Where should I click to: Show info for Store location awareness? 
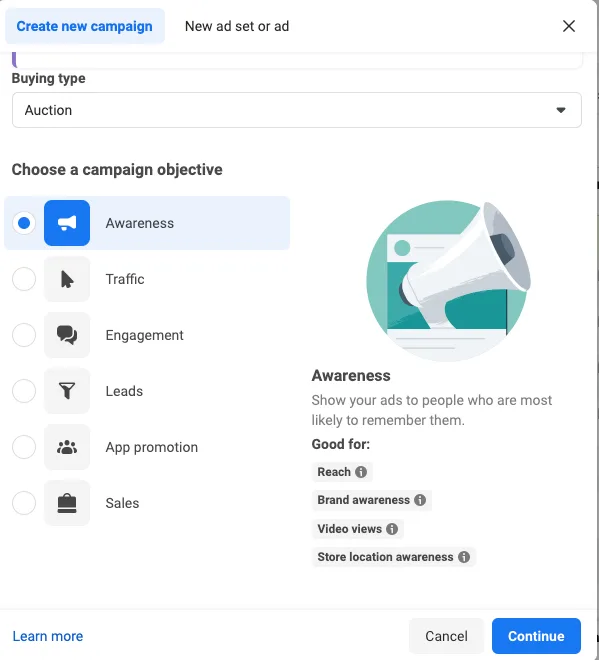click(x=464, y=557)
